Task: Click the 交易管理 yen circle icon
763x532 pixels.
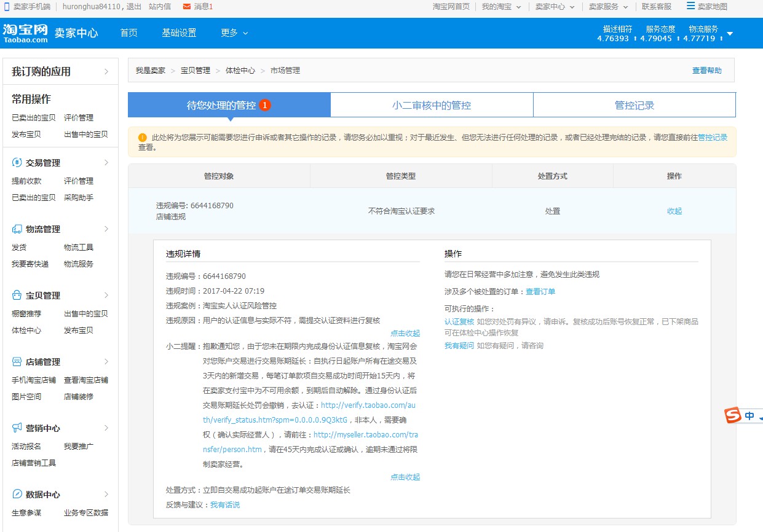Action: tap(17, 163)
